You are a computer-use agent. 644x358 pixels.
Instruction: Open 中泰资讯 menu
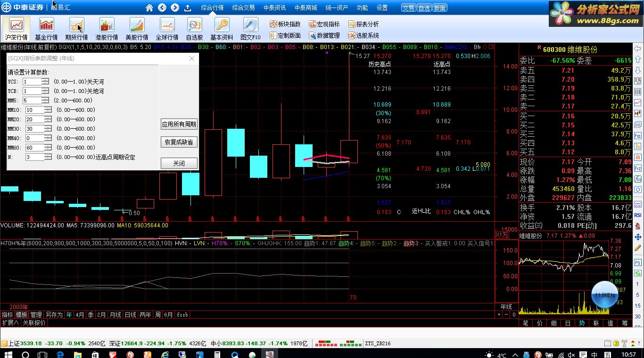(275, 8)
